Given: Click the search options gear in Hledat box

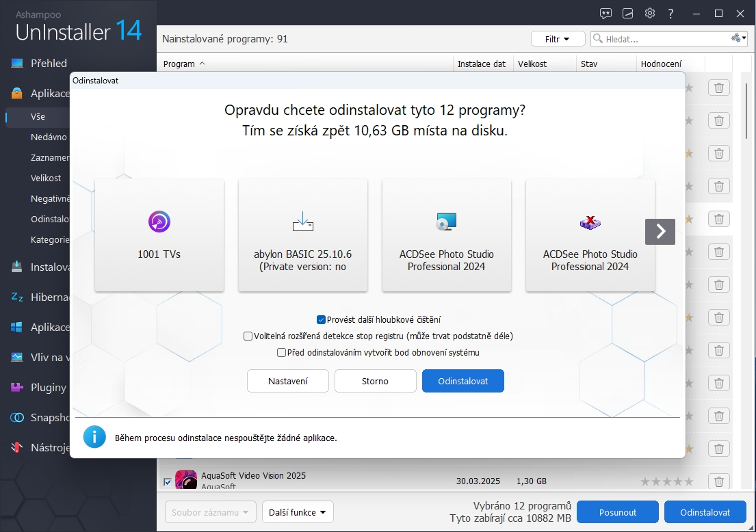Looking at the screenshot, I should pos(738,38).
